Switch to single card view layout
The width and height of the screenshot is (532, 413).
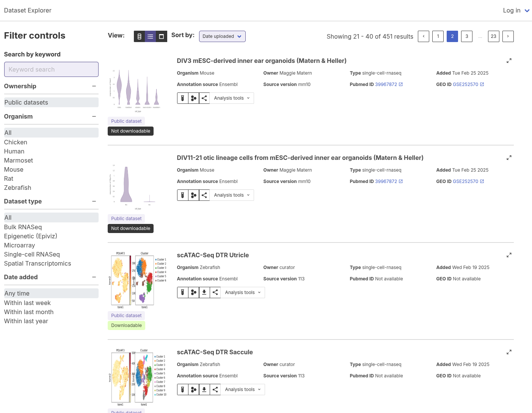click(161, 36)
